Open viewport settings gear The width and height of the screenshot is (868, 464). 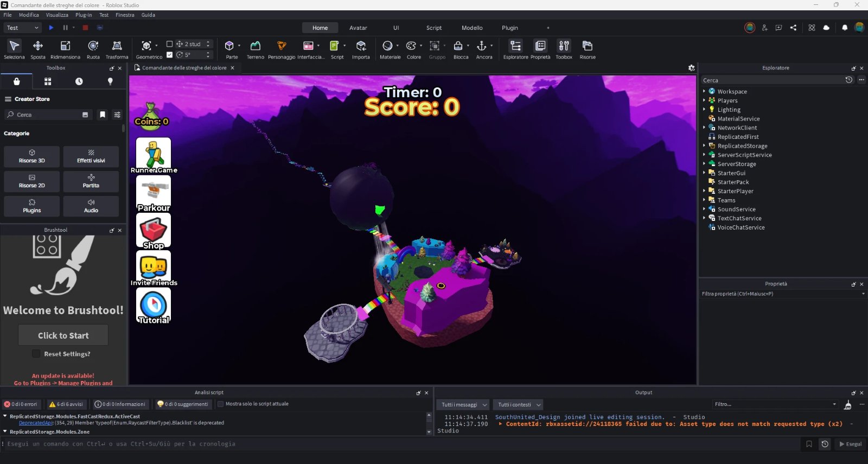click(x=691, y=68)
